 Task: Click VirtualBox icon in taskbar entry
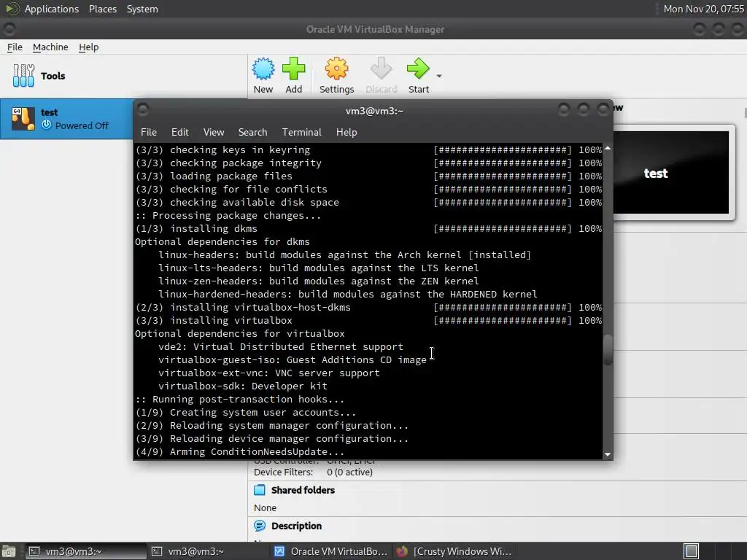point(279,551)
